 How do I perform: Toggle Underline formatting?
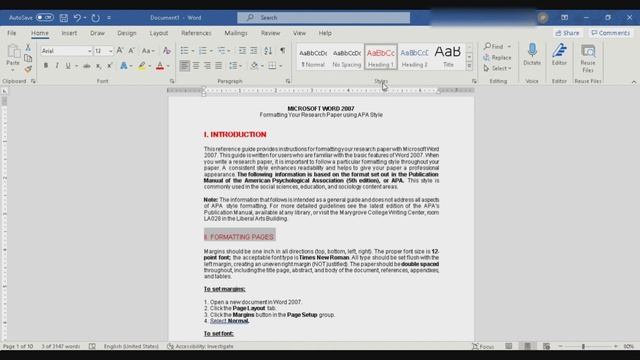click(68, 66)
